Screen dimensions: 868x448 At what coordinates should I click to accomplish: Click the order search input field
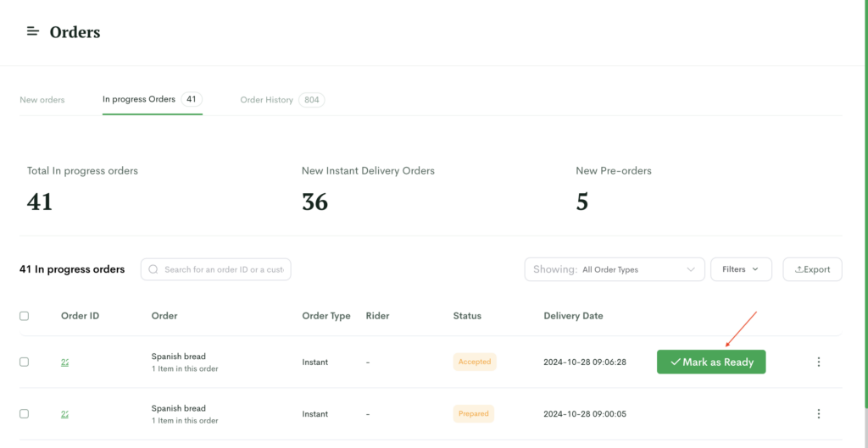216,269
